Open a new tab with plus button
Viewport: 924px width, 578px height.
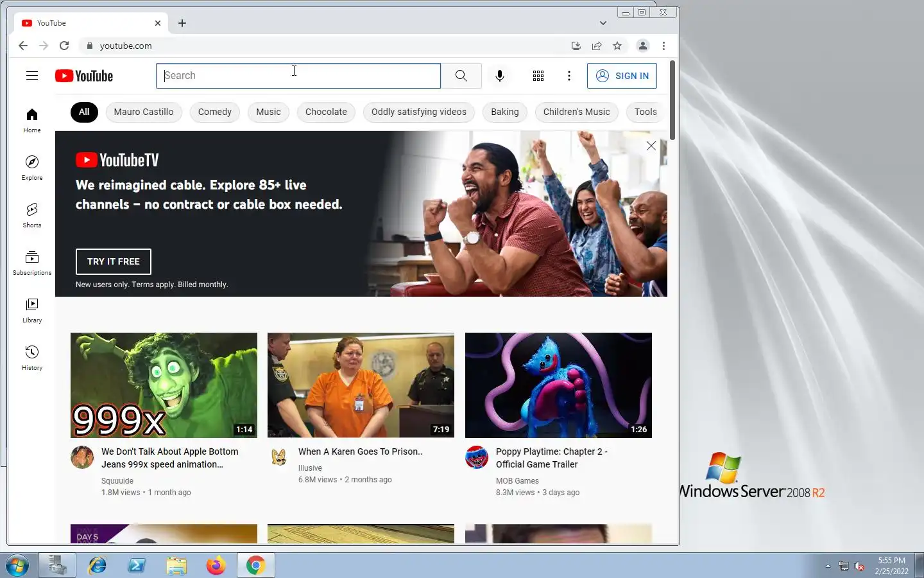182,23
